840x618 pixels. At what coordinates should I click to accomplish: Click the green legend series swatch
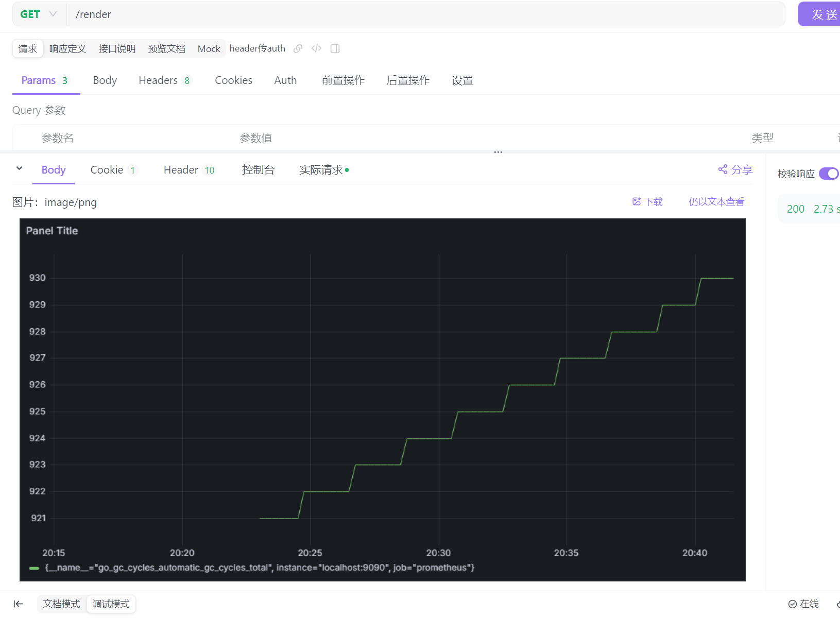(35, 568)
